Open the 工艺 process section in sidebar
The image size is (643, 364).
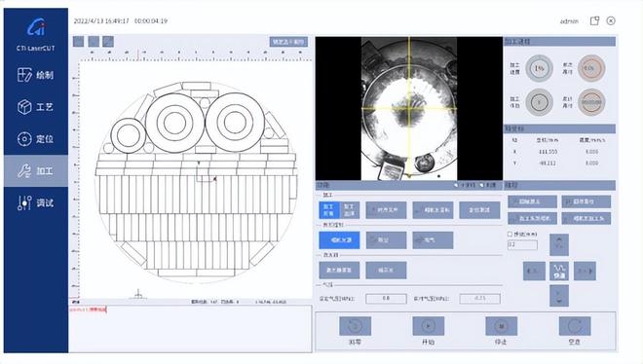(36, 107)
